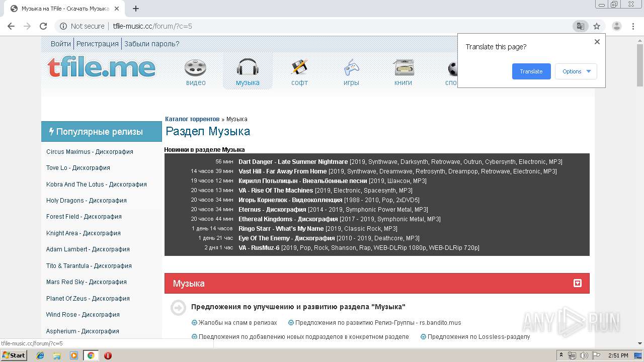Screen dimensions: 644x362
Task: Open Planet Of Zeus - Дискография
Action: tap(88, 299)
